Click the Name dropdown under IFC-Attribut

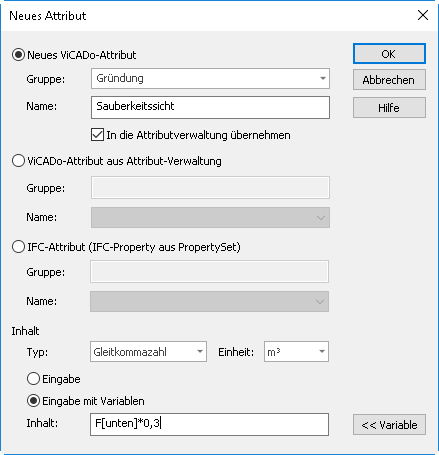[x=209, y=302]
